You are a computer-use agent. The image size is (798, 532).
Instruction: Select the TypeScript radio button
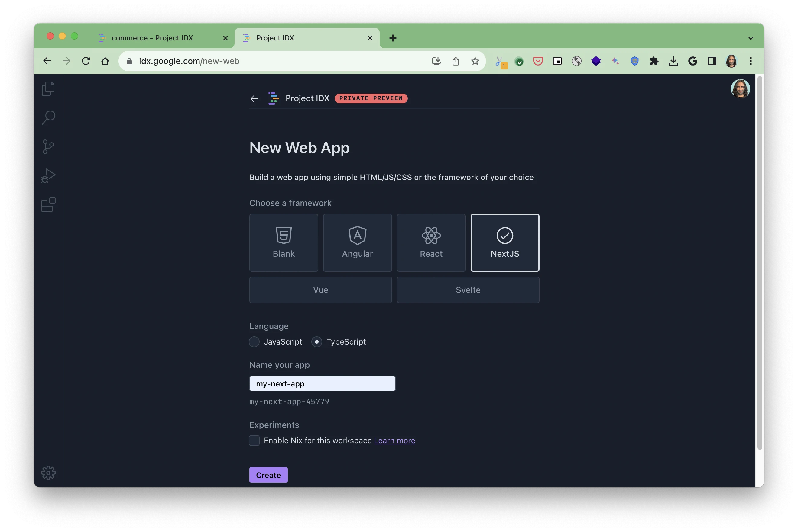[x=316, y=342]
